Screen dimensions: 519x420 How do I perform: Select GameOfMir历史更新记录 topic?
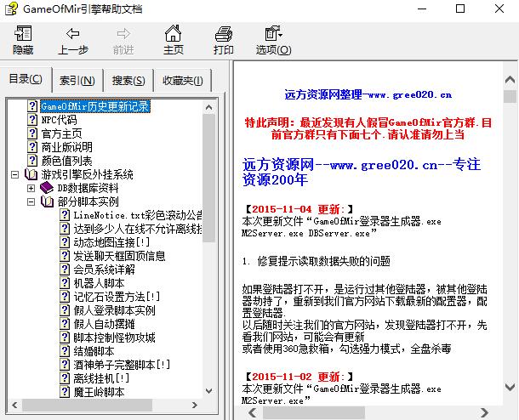click(95, 106)
